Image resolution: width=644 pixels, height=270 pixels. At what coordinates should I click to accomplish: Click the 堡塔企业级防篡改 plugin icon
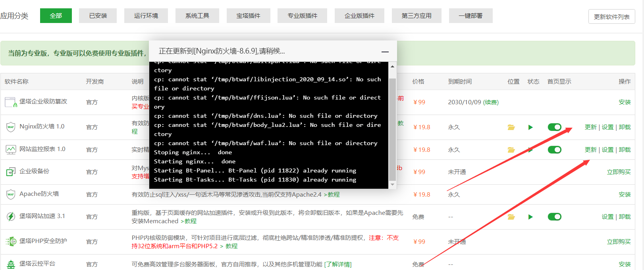coord(11,102)
